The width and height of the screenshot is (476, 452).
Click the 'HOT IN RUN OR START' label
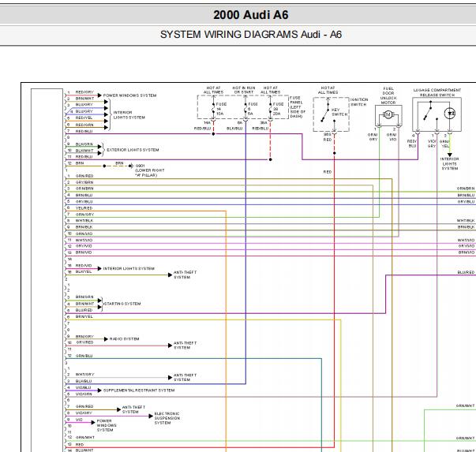244,90
